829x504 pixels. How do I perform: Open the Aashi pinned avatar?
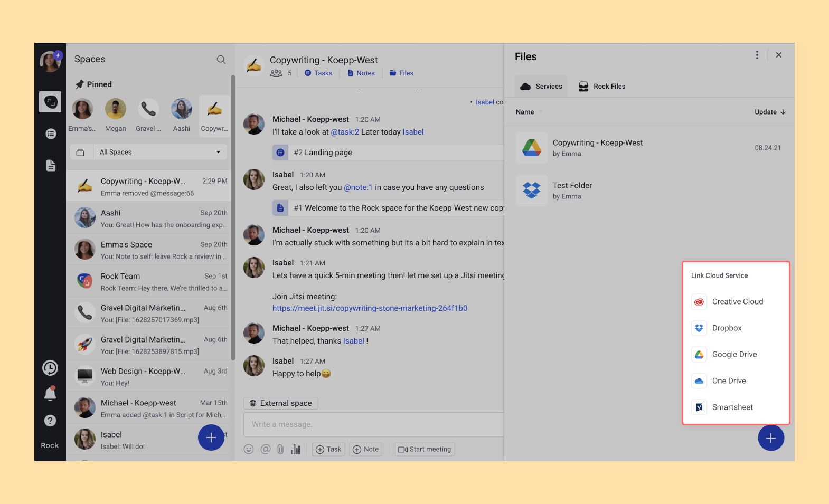coord(181,110)
